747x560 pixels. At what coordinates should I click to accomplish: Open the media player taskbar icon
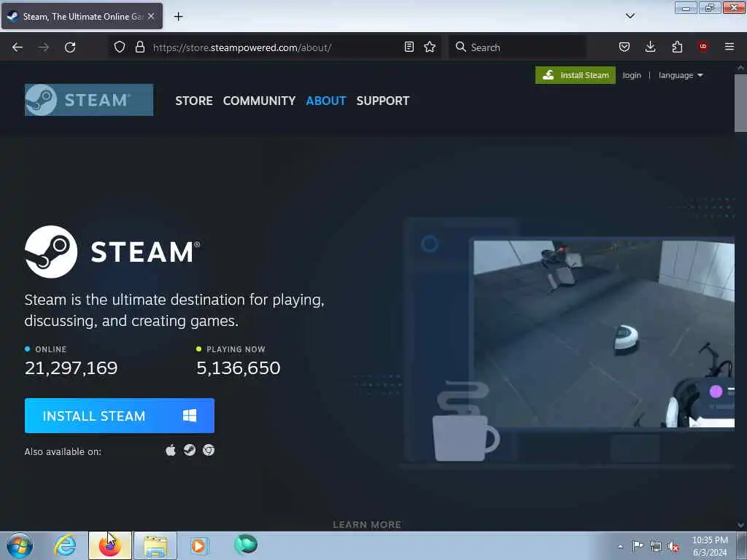point(198,545)
